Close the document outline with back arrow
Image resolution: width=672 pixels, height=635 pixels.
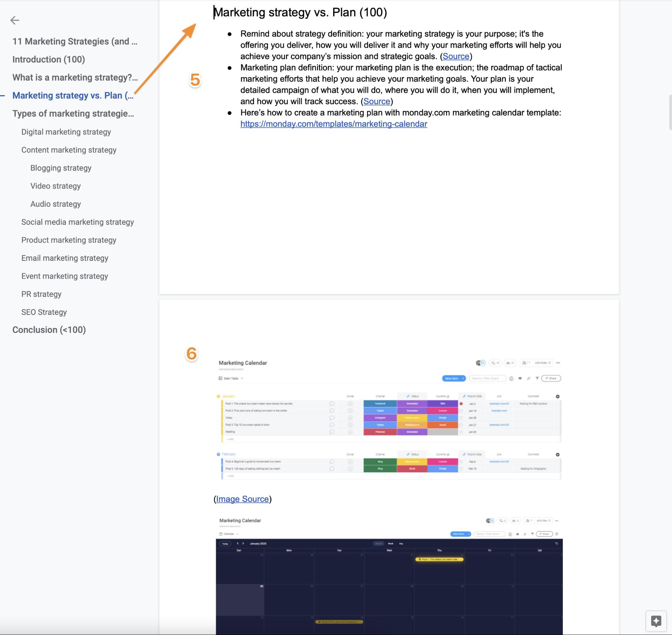click(14, 20)
